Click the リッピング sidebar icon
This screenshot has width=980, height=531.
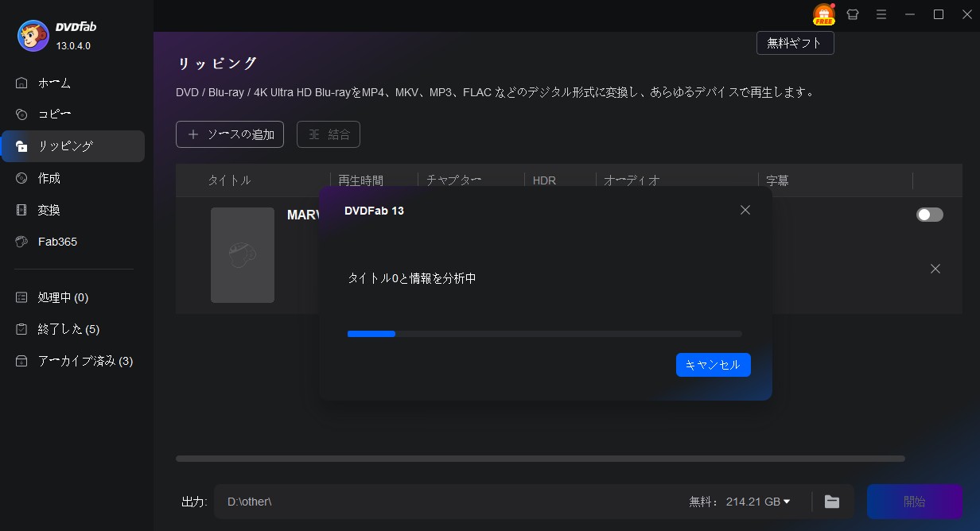[21, 146]
